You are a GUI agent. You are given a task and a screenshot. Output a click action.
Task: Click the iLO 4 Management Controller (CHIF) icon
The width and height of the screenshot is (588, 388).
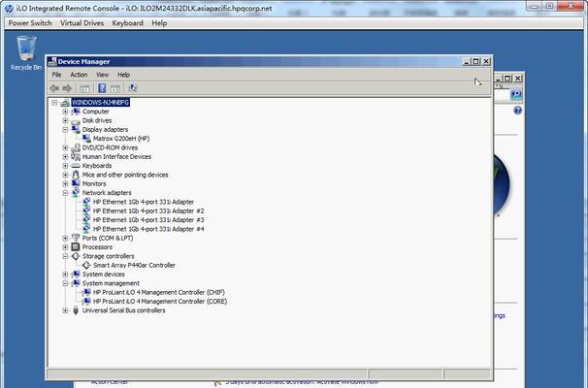click(86, 292)
